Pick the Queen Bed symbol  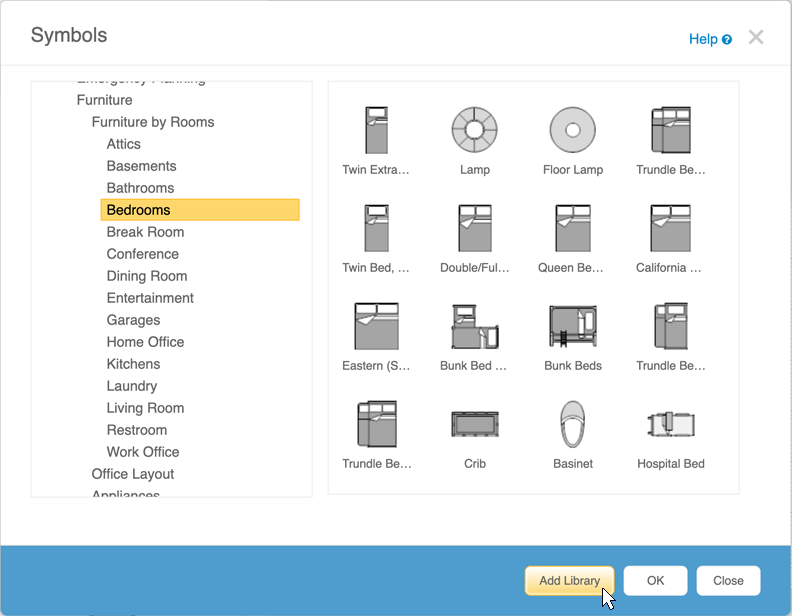572,228
